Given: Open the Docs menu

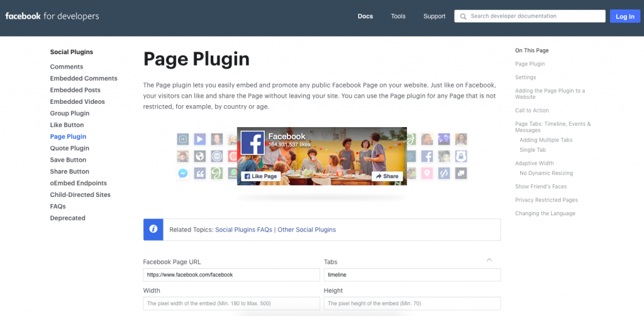Looking at the screenshot, I should pyautogui.click(x=365, y=16).
